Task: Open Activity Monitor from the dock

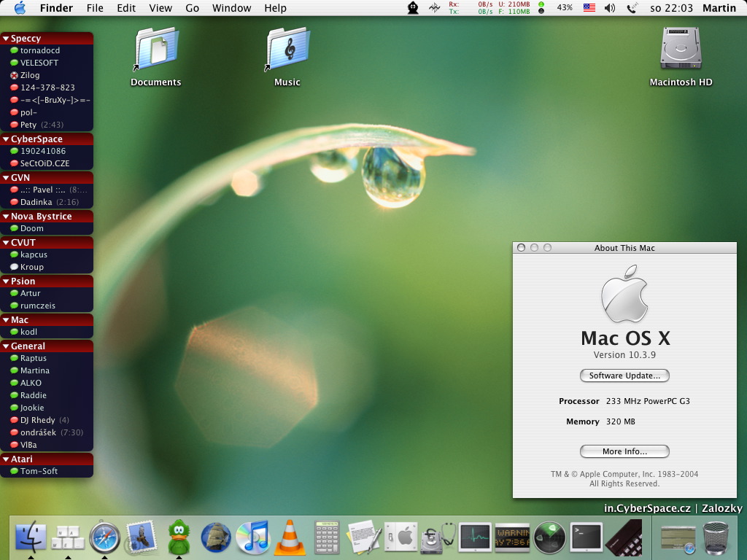Action: click(475, 538)
